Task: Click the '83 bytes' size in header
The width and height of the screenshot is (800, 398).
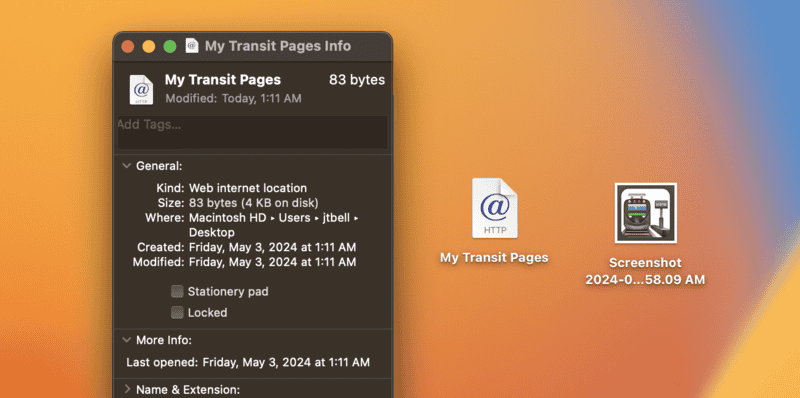Action: click(357, 80)
